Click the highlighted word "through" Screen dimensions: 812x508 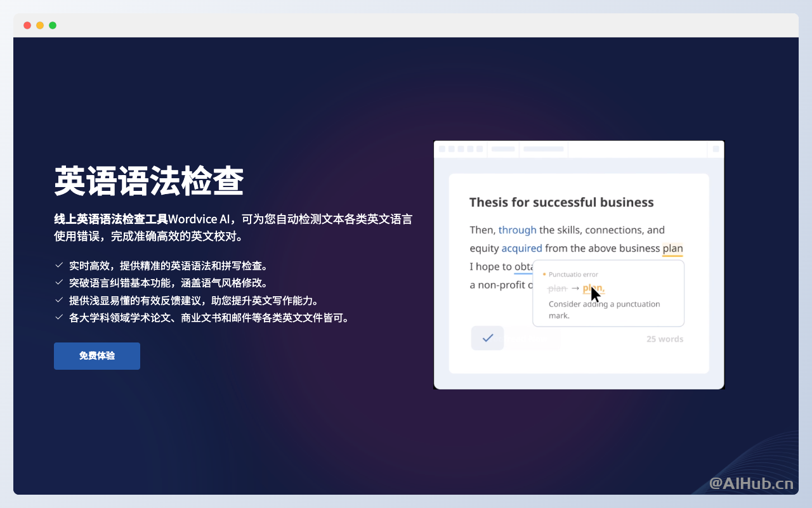coord(518,230)
